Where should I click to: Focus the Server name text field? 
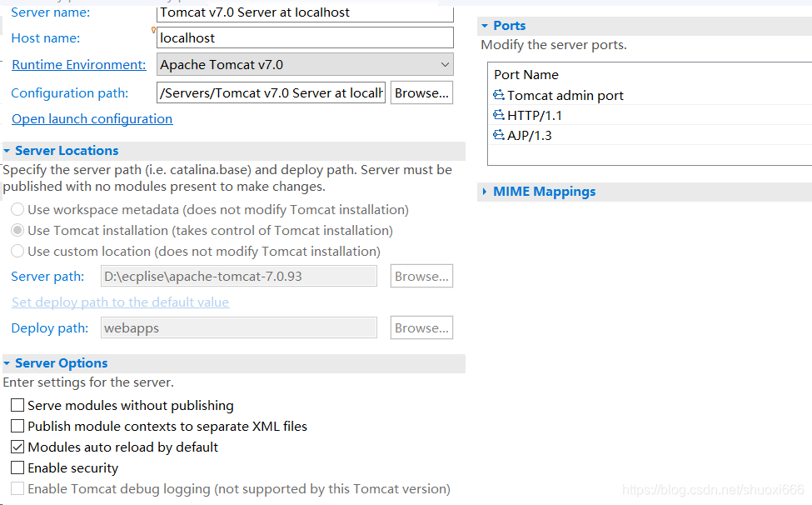[305, 12]
